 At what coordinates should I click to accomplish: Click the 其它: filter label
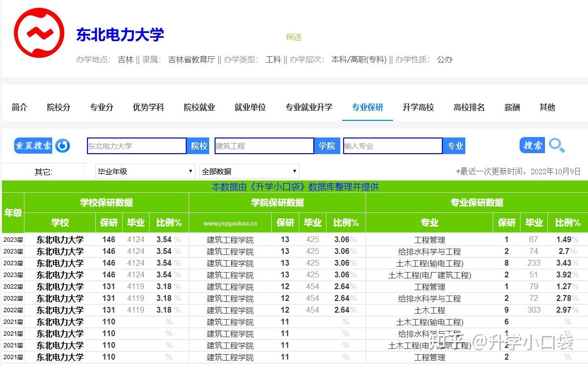(43, 172)
